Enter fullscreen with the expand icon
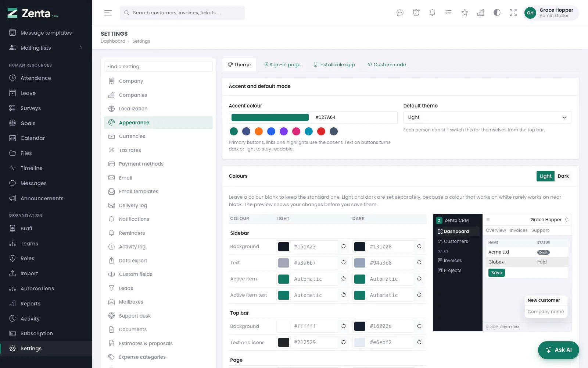Image resolution: width=588 pixels, height=368 pixels. click(513, 13)
